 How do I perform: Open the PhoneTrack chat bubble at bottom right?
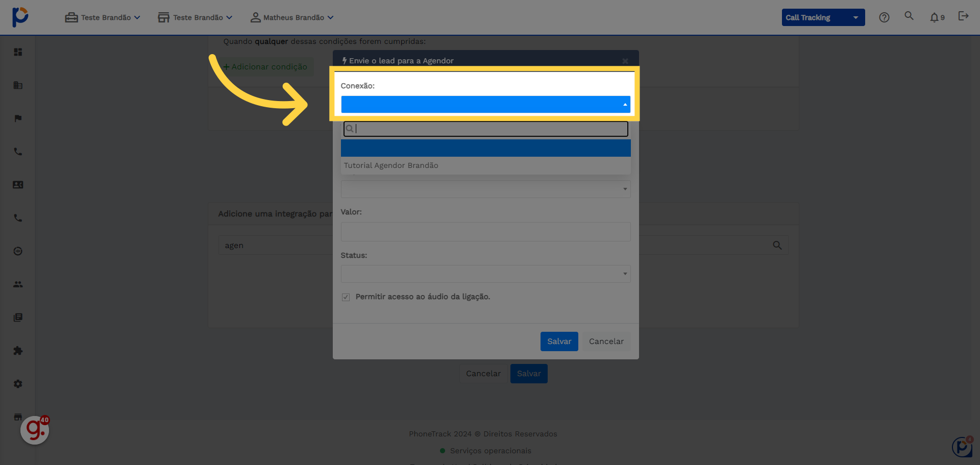coord(962,447)
